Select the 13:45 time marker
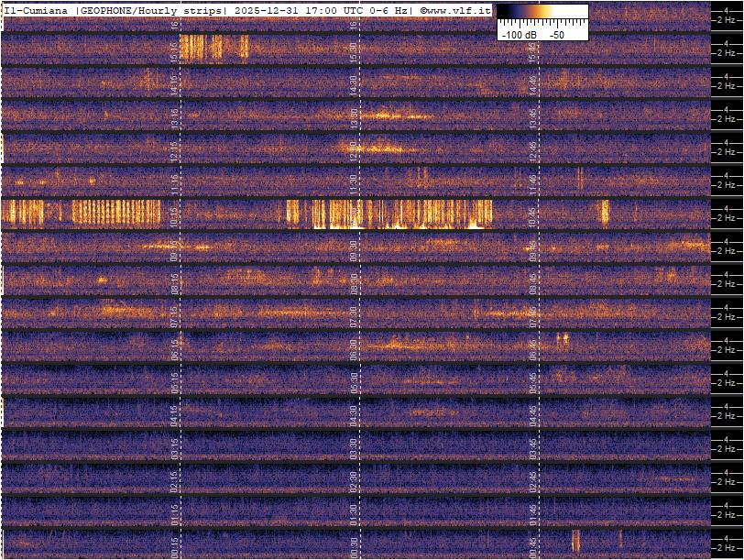744x560 pixels. point(533,117)
